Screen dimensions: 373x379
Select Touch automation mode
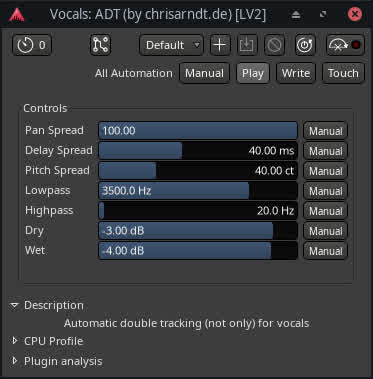pyautogui.click(x=343, y=73)
